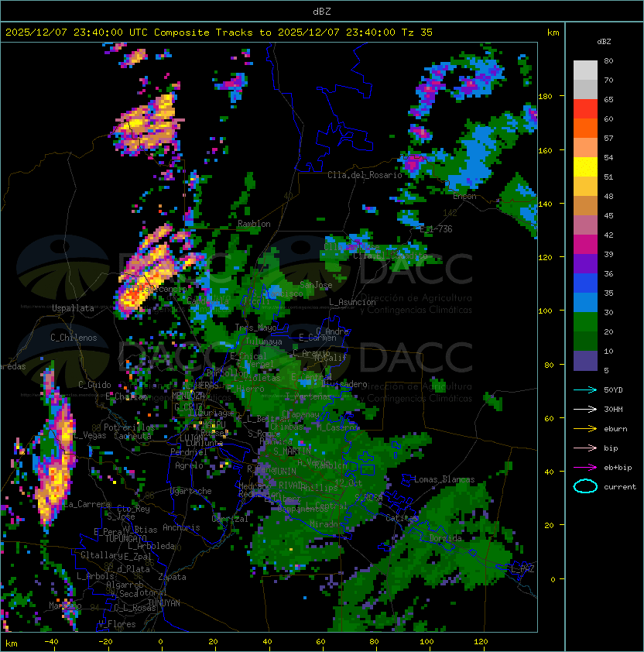Click the 'JUNIN' place label
Image resolution: width=644 pixels, height=652 pixels.
285,471
